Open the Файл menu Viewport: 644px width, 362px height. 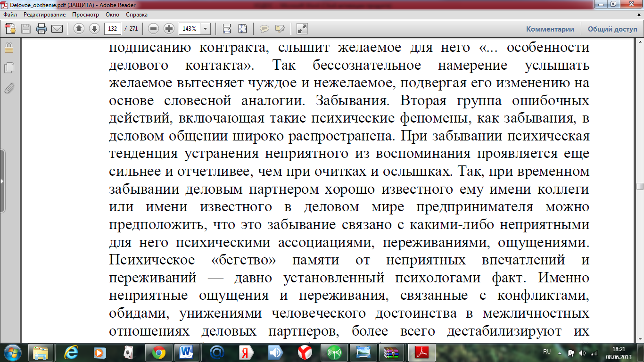pos(10,15)
